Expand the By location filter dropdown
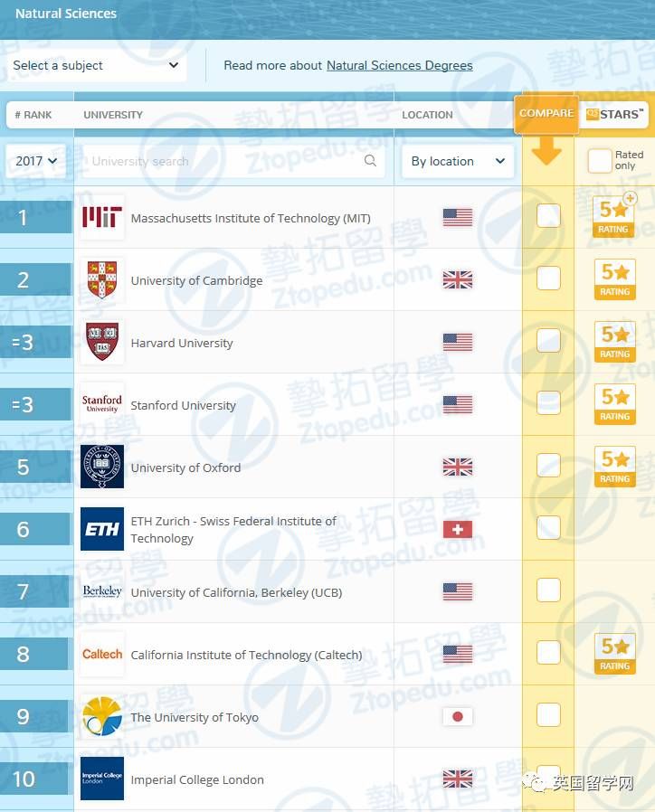This screenshot has width=655, height=812. [x=457, y=161]
